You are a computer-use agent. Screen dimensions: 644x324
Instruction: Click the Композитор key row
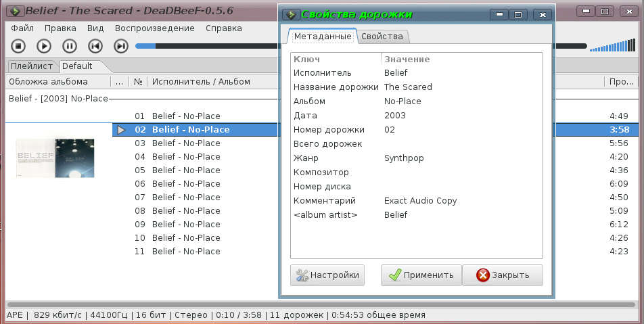point(321,172)
